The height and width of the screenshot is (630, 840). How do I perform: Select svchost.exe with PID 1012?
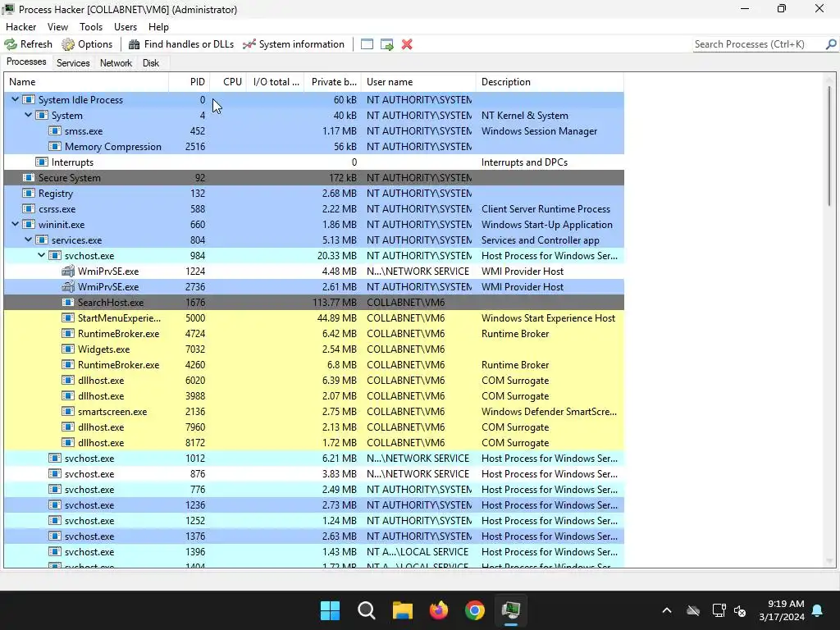coord(314,458)
